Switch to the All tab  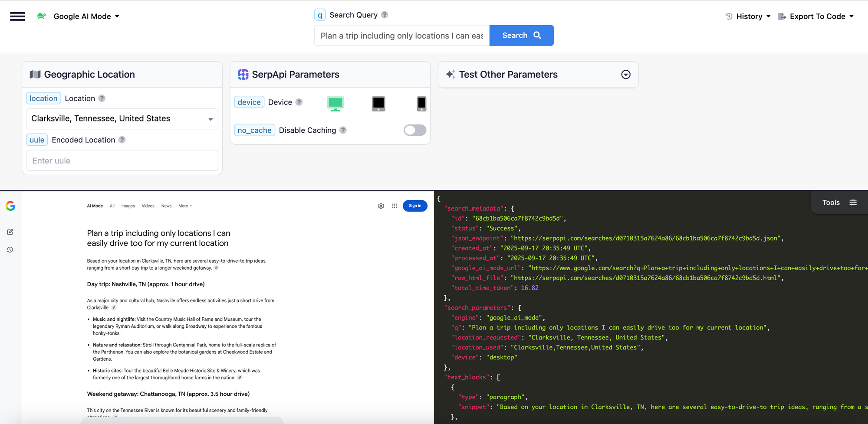click(112, 206)
